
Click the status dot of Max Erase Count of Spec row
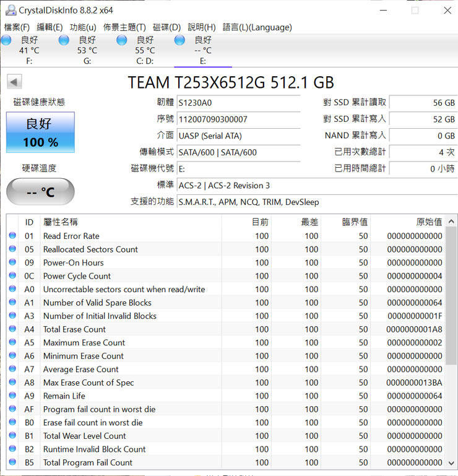[12, 382]
